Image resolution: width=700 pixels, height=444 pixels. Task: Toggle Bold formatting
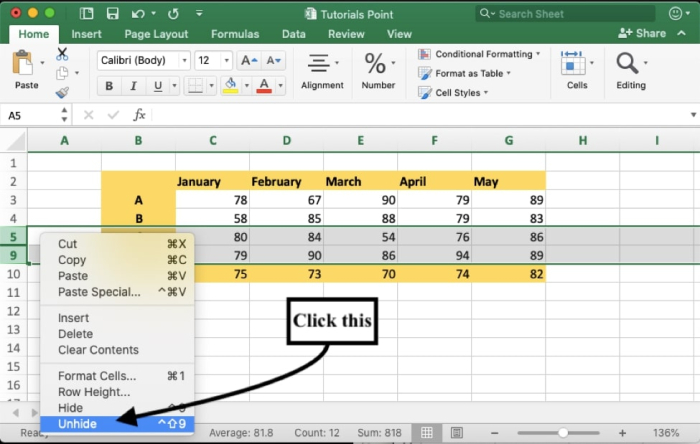(x=109, y=86)
